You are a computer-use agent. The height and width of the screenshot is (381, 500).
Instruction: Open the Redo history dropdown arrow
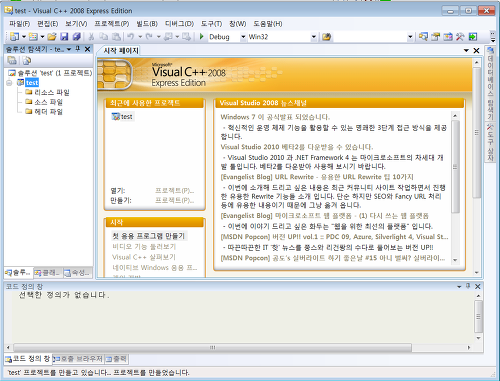tap(159, 37)
